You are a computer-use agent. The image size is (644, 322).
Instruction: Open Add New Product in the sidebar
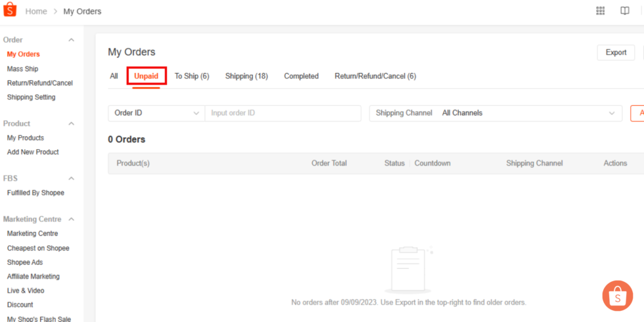click(x=33, y=152)
